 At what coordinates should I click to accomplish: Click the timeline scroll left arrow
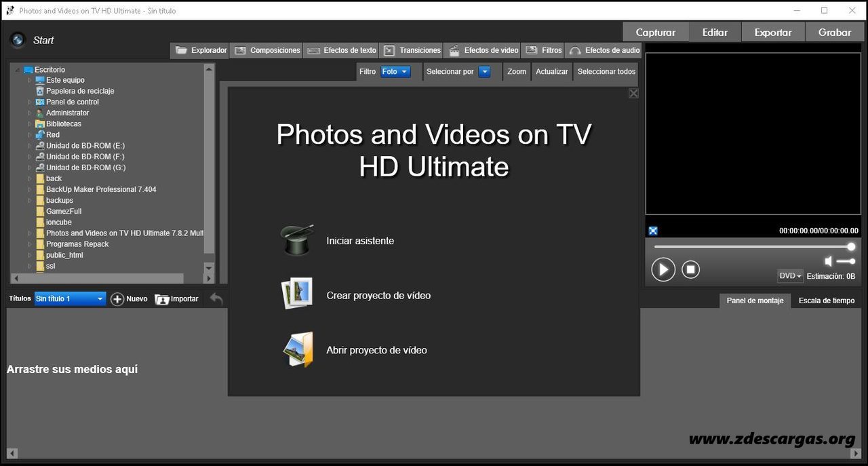12,453
